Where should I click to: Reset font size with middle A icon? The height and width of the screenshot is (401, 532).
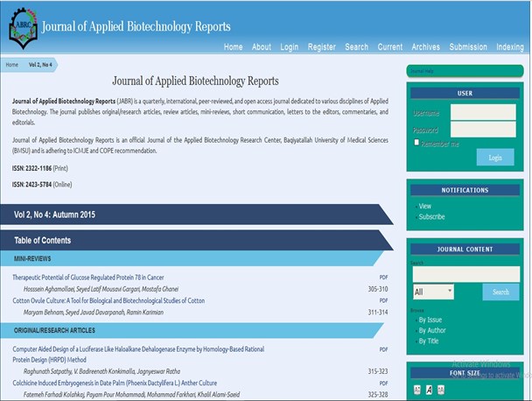(x=429, y=390)
